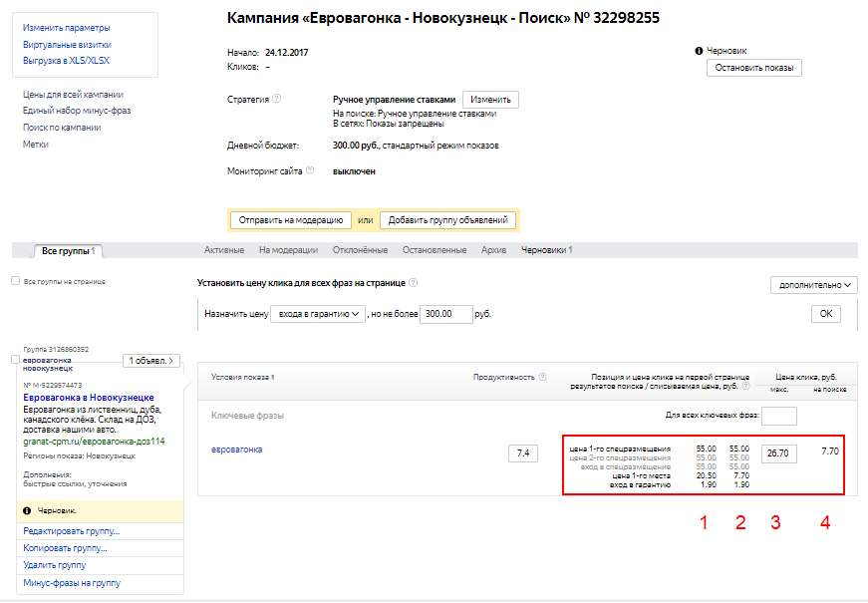Open Цены для всей кампании
The image size is (868, 603).
[73, 94]
